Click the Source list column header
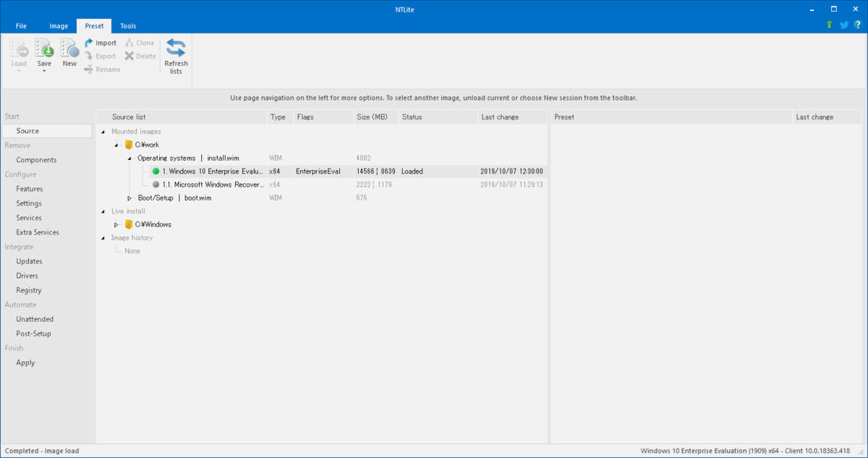 click(181, 116)
